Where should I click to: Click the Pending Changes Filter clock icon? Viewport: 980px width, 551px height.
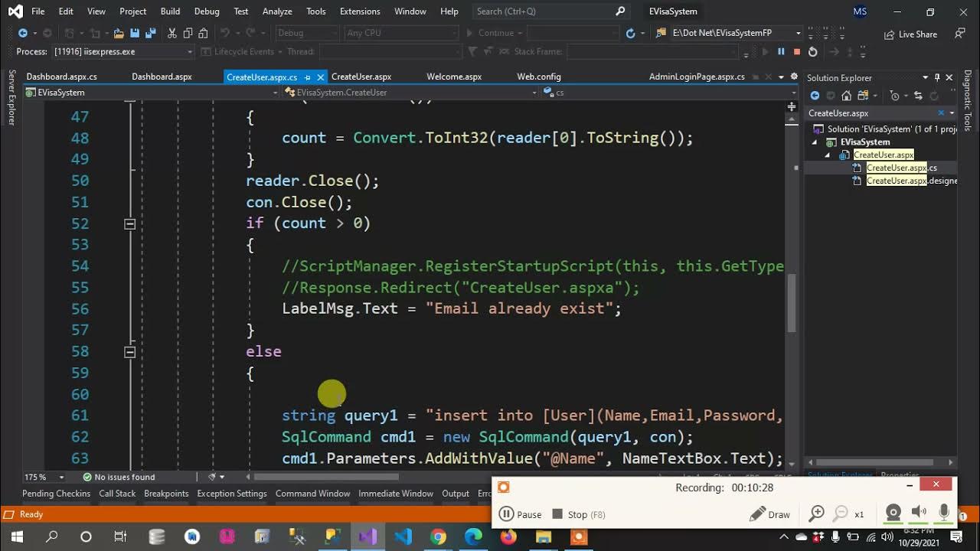[893, 96]
